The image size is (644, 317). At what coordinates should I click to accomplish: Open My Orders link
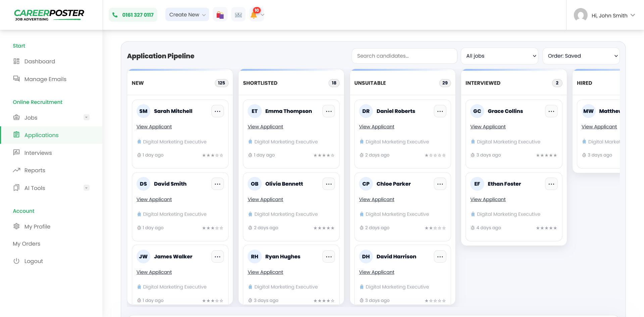[27, 244]
